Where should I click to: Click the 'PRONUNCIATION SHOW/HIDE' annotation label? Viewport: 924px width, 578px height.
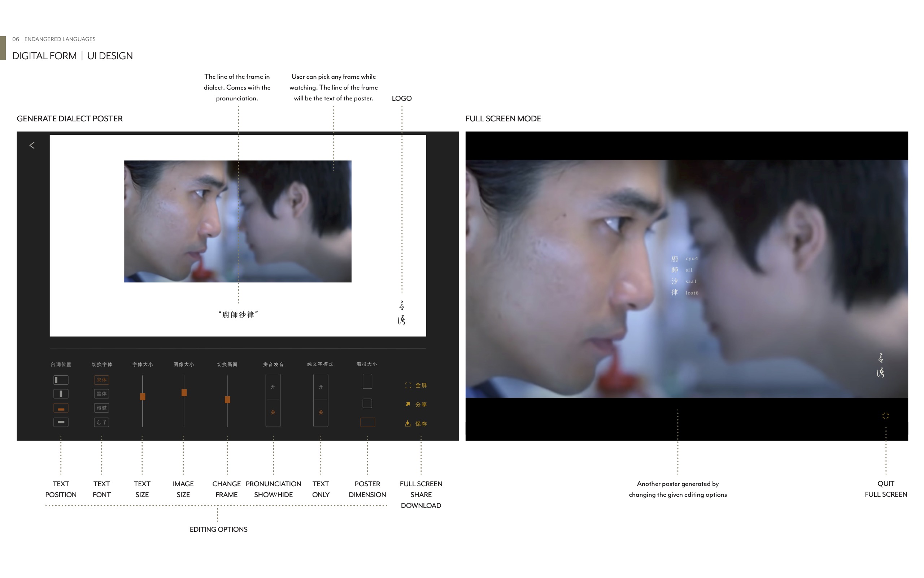click(273, 489)
